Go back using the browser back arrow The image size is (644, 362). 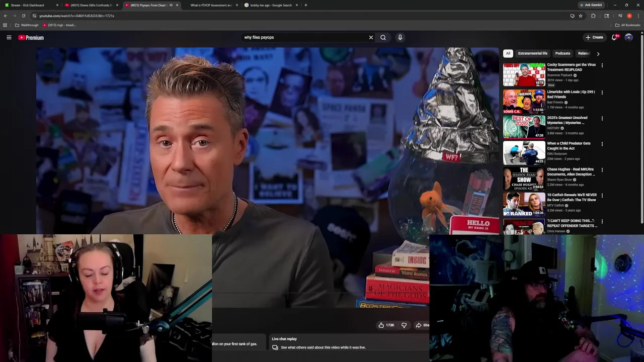pyautogui.click(x=6, y=16)
